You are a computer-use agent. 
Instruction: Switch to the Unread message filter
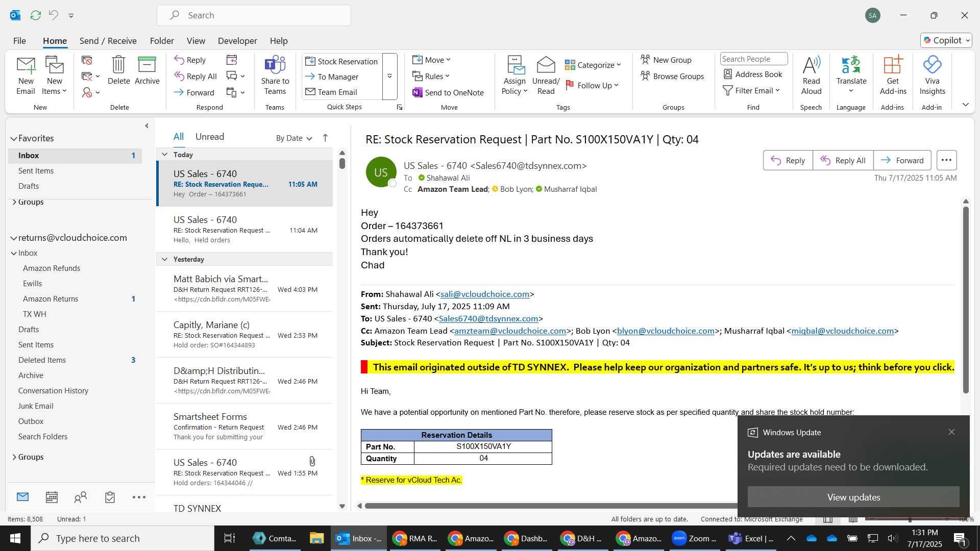(209, 137)
